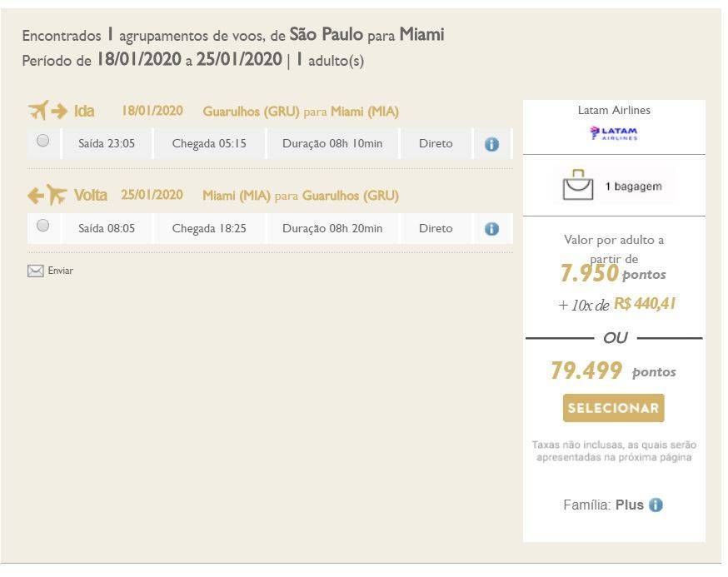The image size is (728, 577).
Task: Click the Enviar link text
Action: point(60,271)
